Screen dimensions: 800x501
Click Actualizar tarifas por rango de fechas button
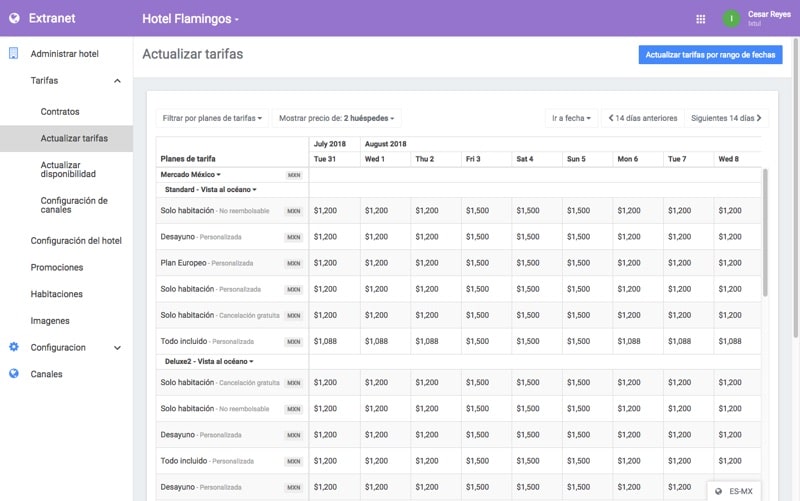tap(710, 55)
